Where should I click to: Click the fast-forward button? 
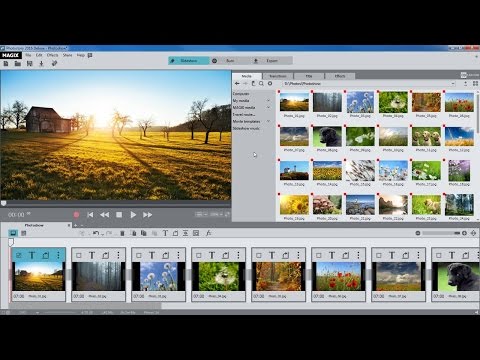click(x=147, y=215)
